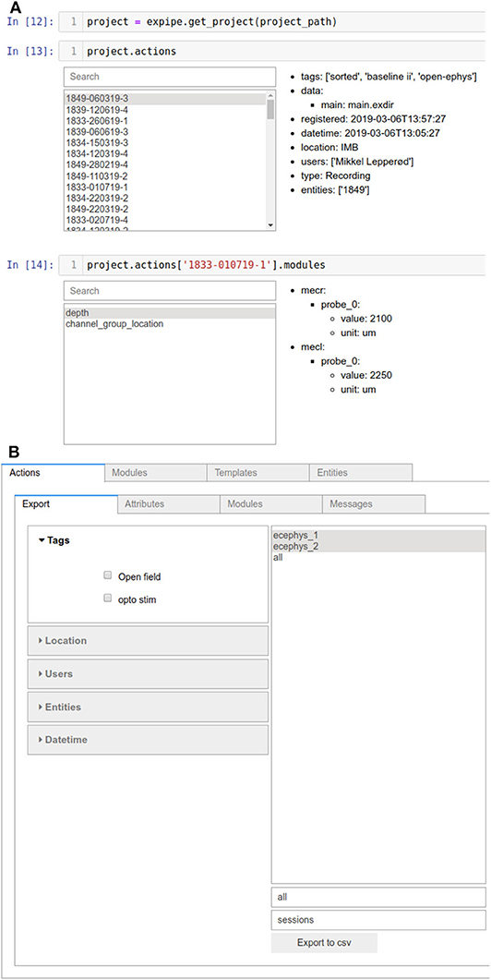The height and width of the screenshot is (980, 491).
Task: Click the actions list Search field
Action: pyautogui.click(x=169, y=77)
